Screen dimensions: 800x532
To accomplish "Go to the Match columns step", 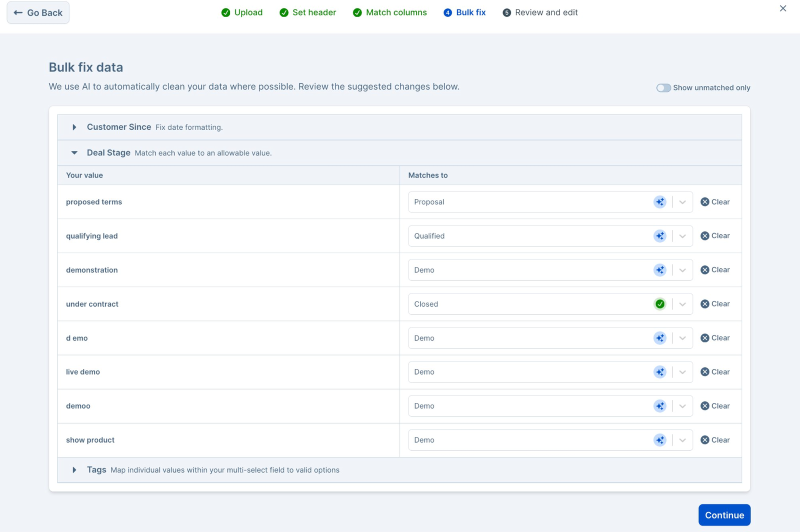I will click(x=390, y=12).
